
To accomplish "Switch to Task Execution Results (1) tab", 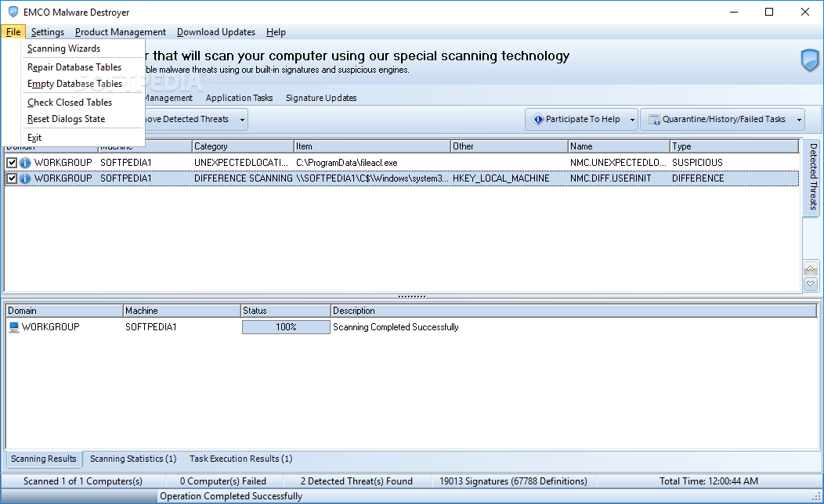I will pyautogui.click(x=240, y=459).
